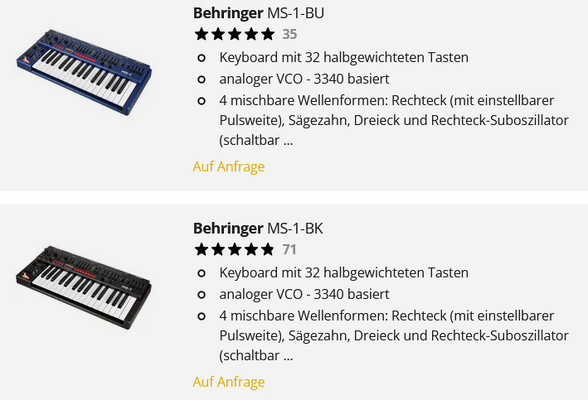The height and width of the screenshot is (400, 588).
Task: Click the MS-1-BU Wellenformen description text
Action: pyautogui.click(x=394, y=120)
